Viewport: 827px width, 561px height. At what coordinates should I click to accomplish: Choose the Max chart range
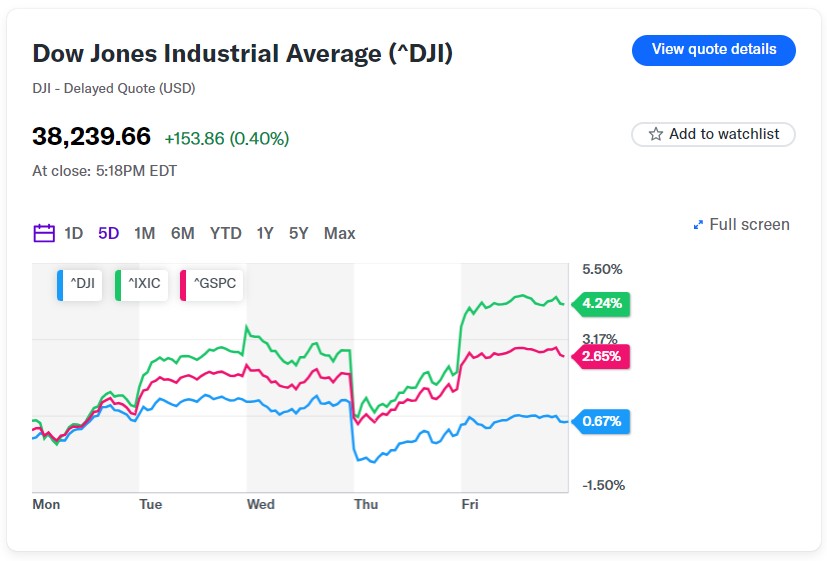click(x=340, y=233)
